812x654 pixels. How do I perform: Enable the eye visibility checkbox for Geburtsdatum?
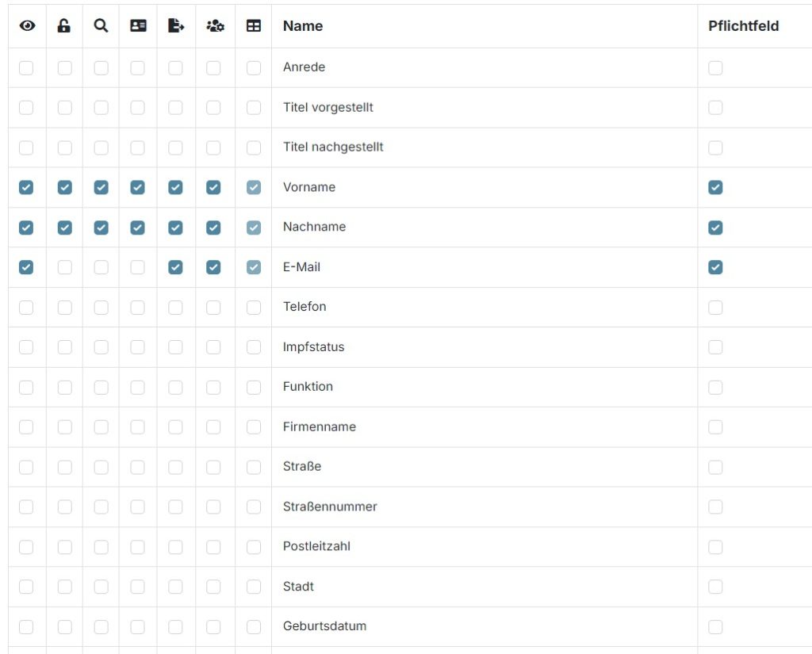pos(26,627)
